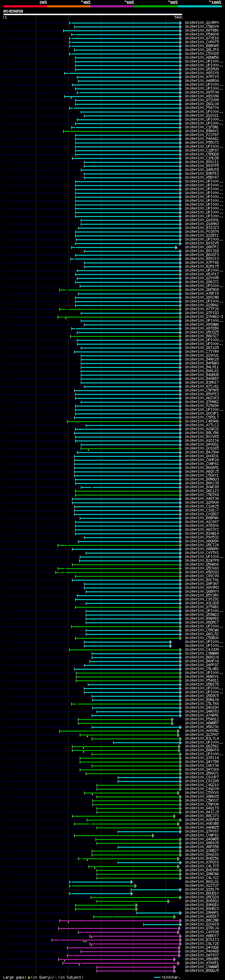Select label UniRef100_Q7KN62-3
Viewport: 225px width, 980px height.
coord(204,317)
